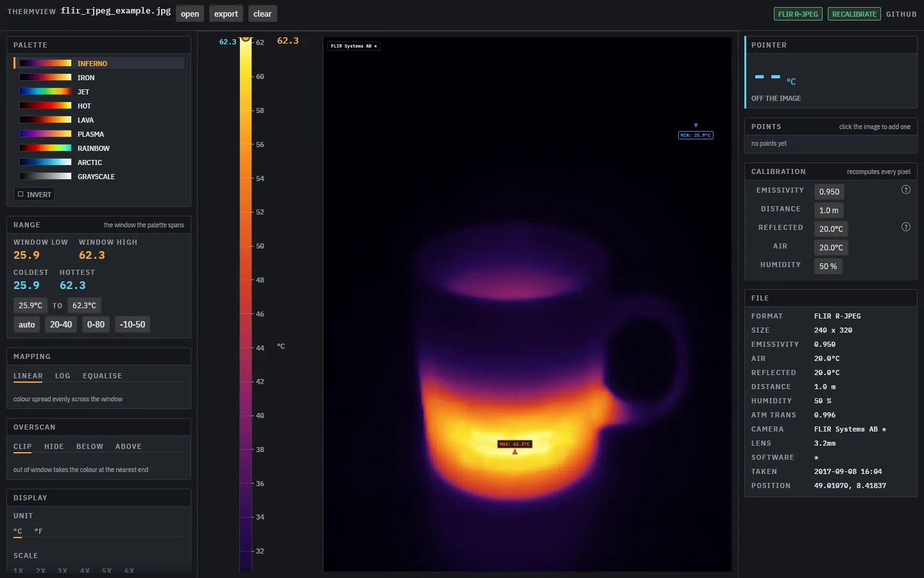Switch mapping to Linear
Screen dimensions: 924x578
(28, 376)
